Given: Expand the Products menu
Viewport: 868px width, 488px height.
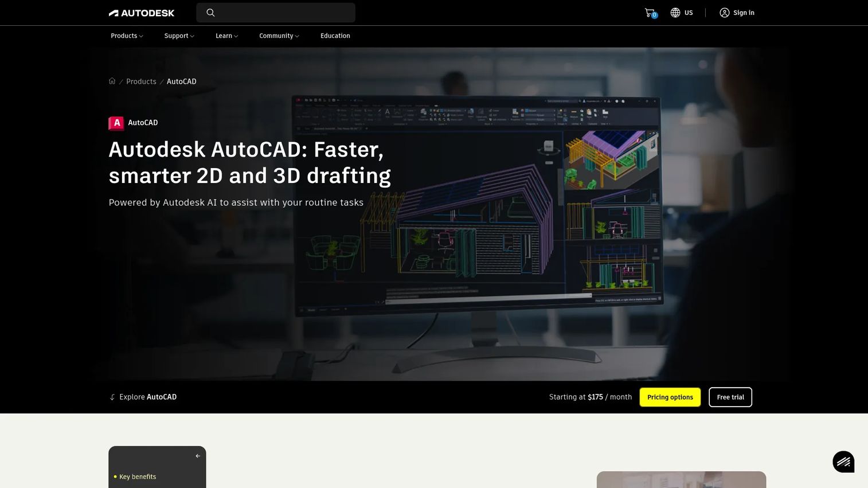Looking at the screenshot, I should point(127,36).
